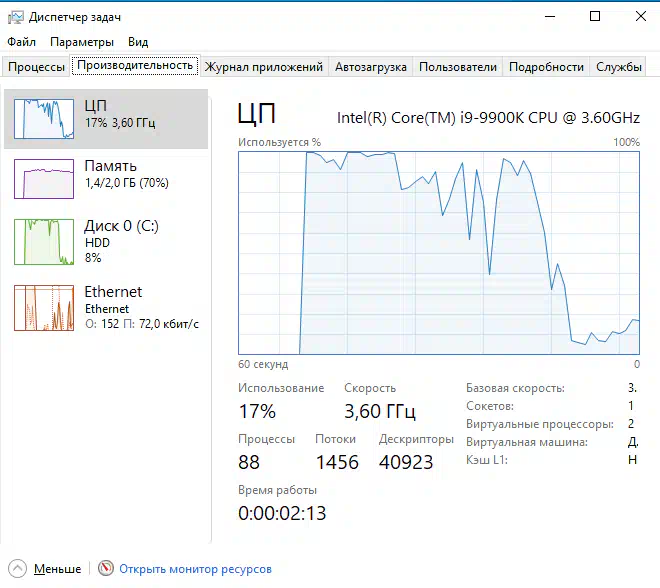Collapse view using the Меньше arrow icon
The image size is (660, 588).
click(x=17, y=569)
